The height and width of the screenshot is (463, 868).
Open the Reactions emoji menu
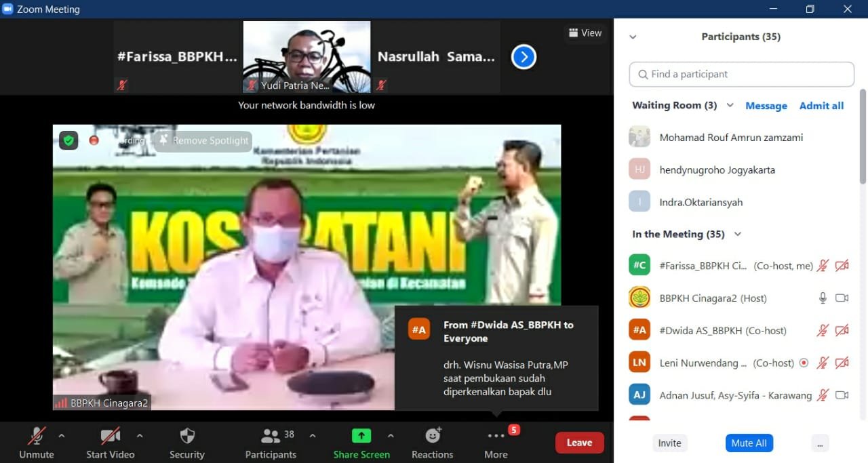[x=433, y=436]
